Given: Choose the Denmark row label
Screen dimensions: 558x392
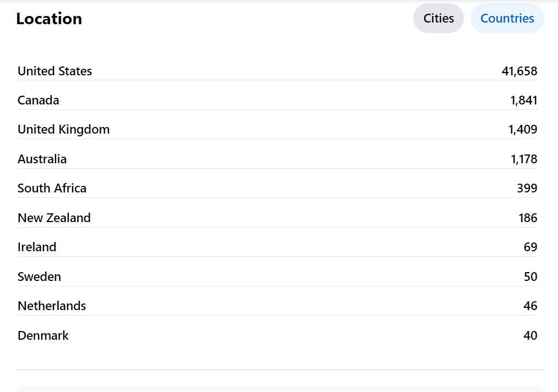Looking at the screenshot, I should point(43,335).
